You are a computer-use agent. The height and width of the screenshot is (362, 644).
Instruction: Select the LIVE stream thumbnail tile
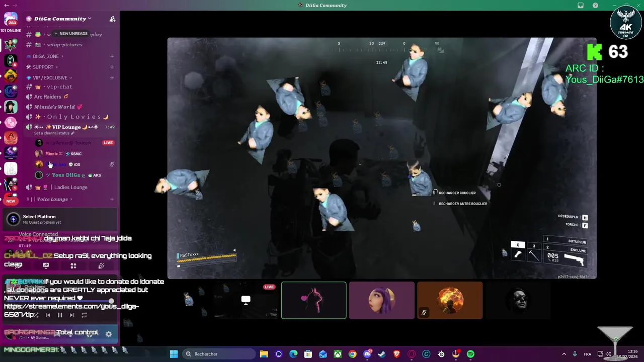(246, 300)
